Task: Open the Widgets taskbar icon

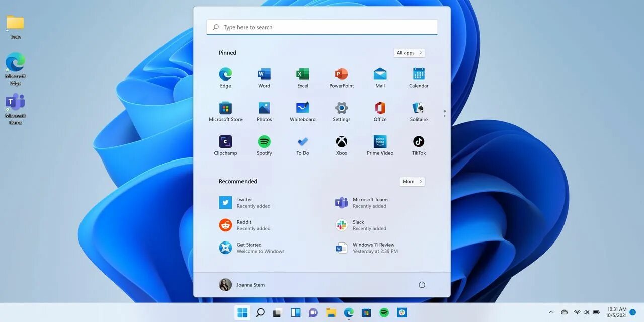Action: pyautogui.click(x=295, y=312)
